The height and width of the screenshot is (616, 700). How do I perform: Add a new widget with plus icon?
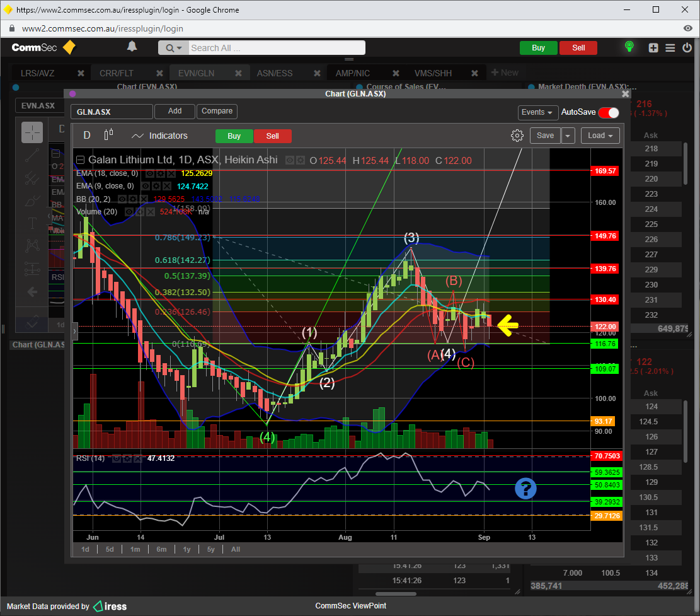coord(653,48)
